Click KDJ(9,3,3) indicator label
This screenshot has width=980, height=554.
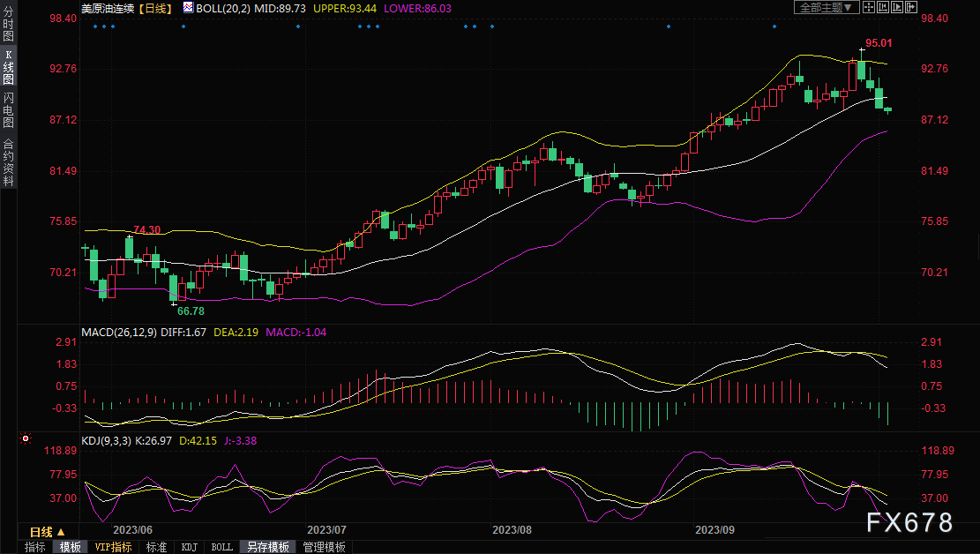pos(106,441)
